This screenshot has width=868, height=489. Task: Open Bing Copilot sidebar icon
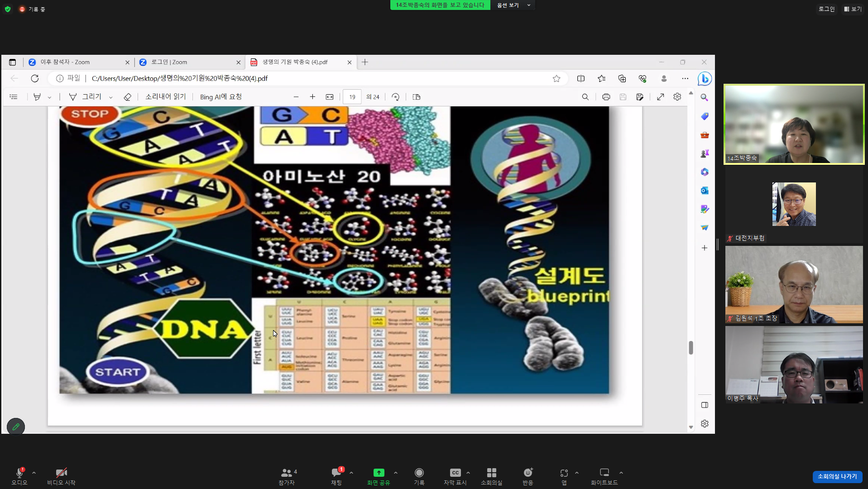coord(705,78)
